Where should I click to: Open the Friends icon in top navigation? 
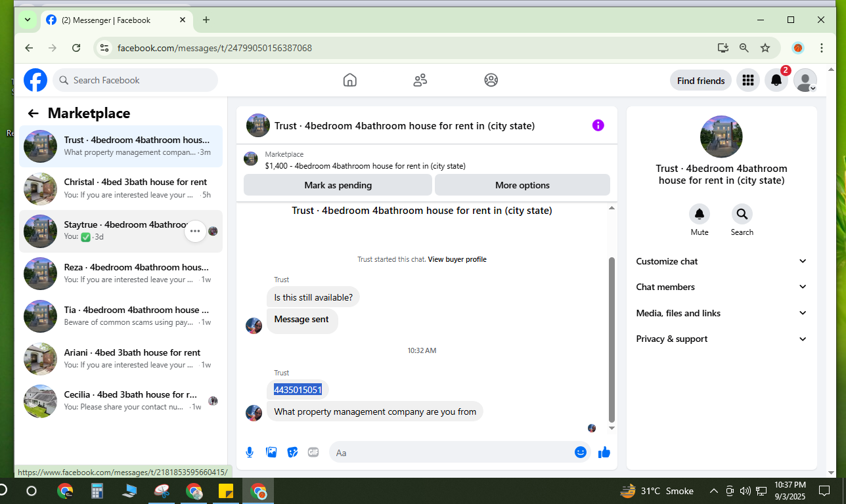point(420,80)
